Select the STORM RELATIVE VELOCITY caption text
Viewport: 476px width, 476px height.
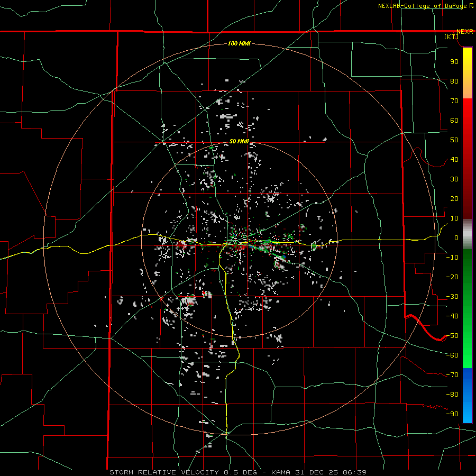click(164, 472)
